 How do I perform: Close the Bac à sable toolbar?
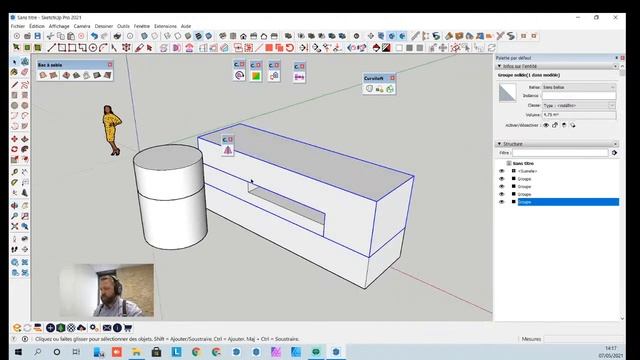110,65
